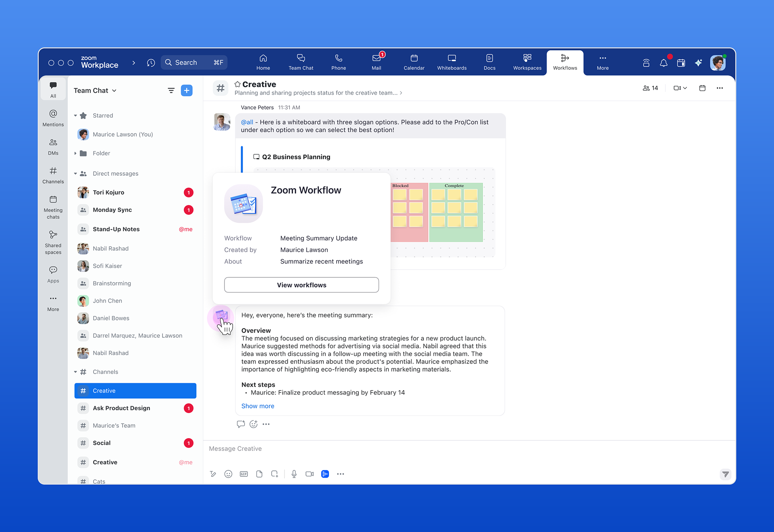The image size is (774, 532).
Task: Collapse the Channels section
Action: (75, 372)
